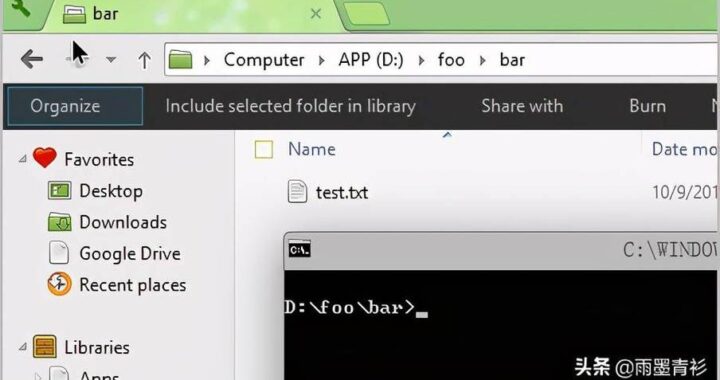Expand the chevron before Computer
The image size is (720, 380).
(x=207, y=60)
